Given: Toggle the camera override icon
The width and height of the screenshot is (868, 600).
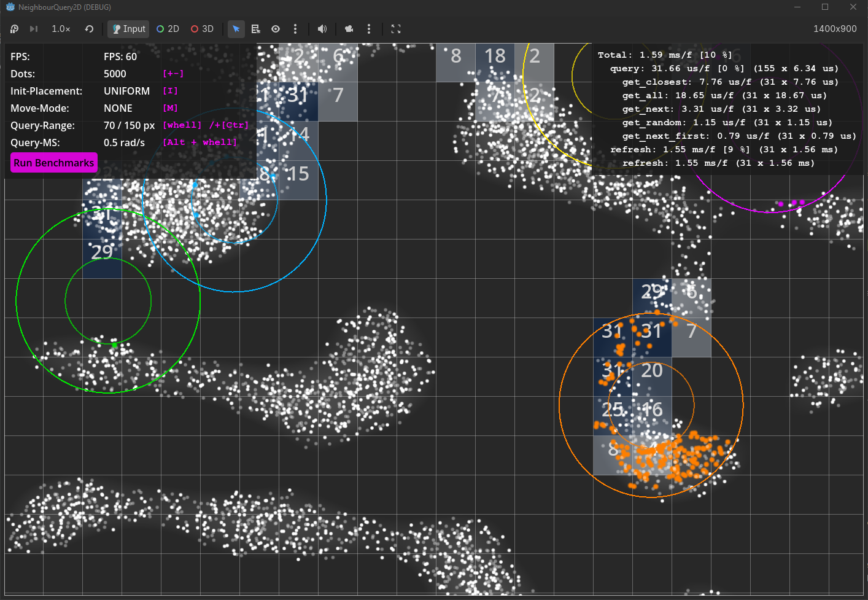Looking at the screenshot, I should tap(349, 29).
